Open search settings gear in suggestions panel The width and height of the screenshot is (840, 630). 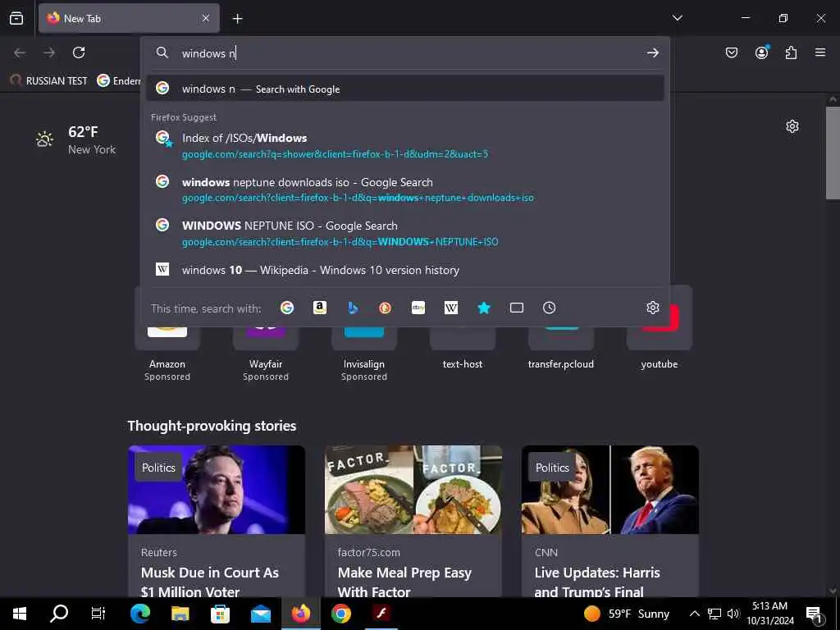(652, 308)
